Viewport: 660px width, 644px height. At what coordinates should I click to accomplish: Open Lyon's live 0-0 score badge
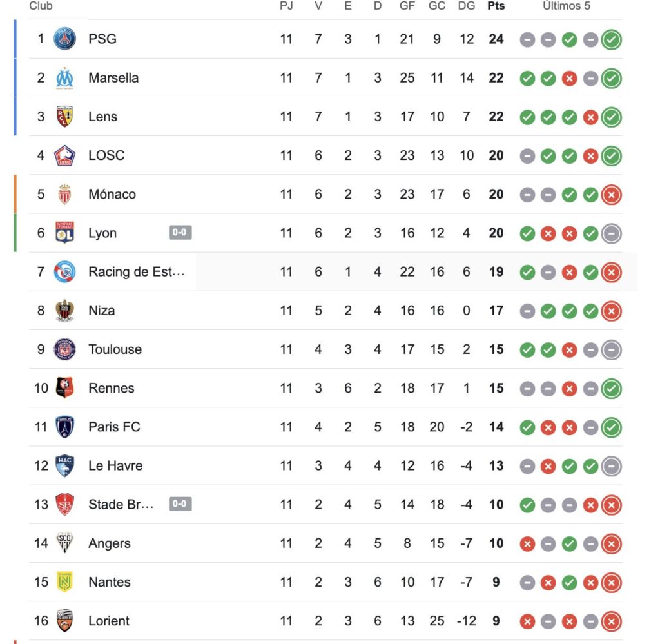[x=180, y=233]
